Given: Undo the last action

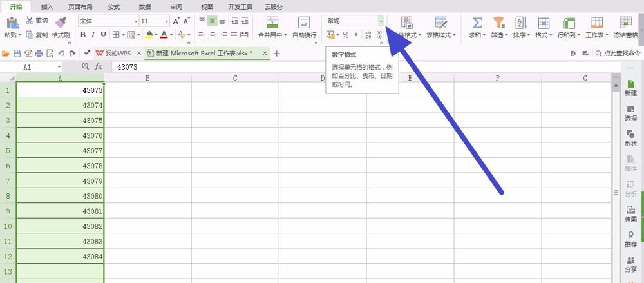Looking at the screenshot, I should click(62, 54).
